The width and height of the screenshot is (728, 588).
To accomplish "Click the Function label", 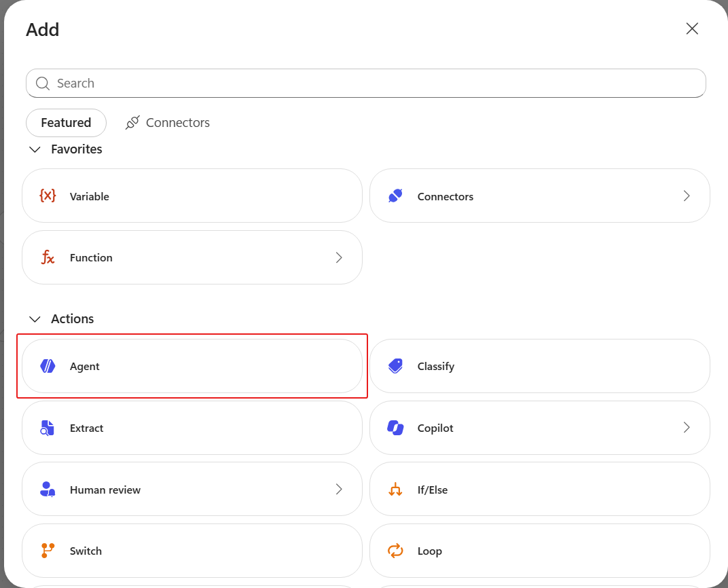I will pyautogui.click(x=91, y=258).
